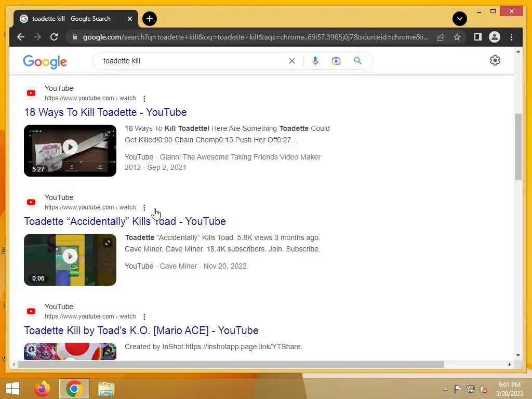The height and width of the screenshot is (399, 532).
Task: Close the 'toadette kill' tab
Action: tap(129, 19)
